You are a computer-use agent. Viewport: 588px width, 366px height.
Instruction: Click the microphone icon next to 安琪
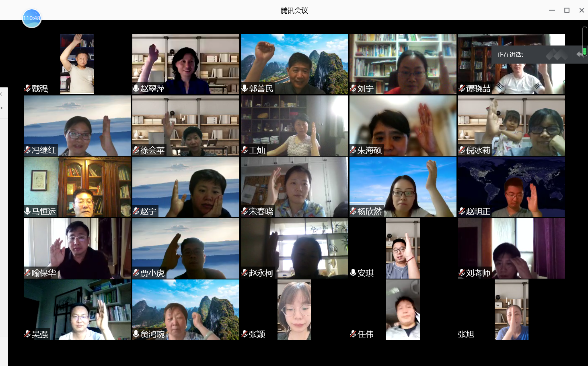point(353,273)
